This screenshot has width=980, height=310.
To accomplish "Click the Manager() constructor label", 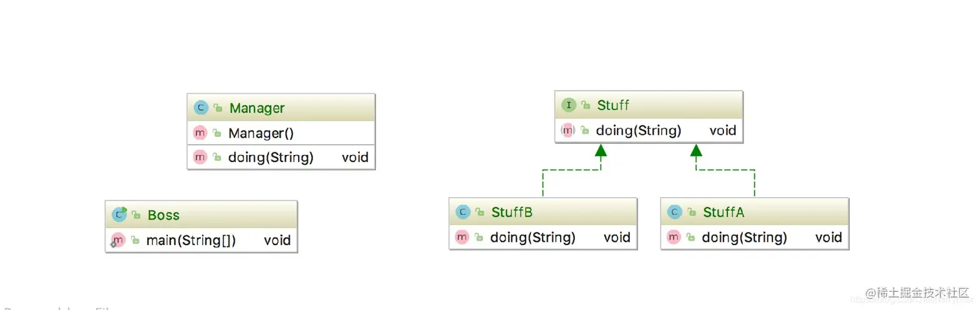I will click(x=261, y=134).
